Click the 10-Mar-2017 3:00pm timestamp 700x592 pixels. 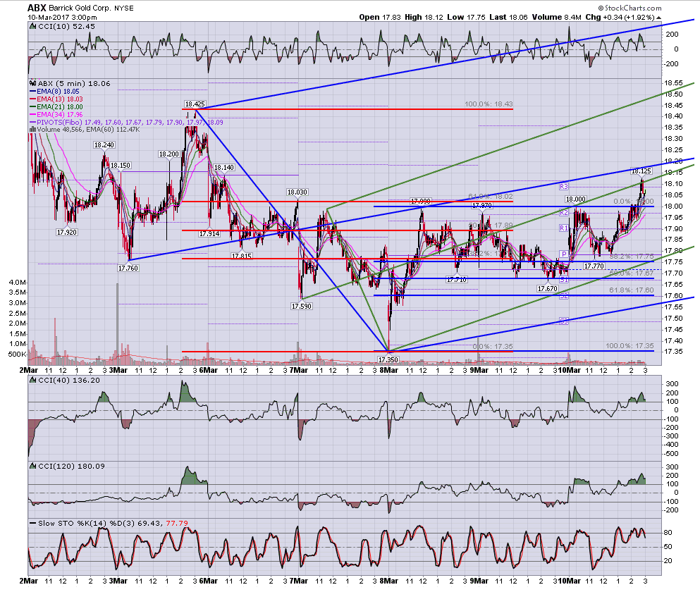pyautogui.click(x=62, y=18)
